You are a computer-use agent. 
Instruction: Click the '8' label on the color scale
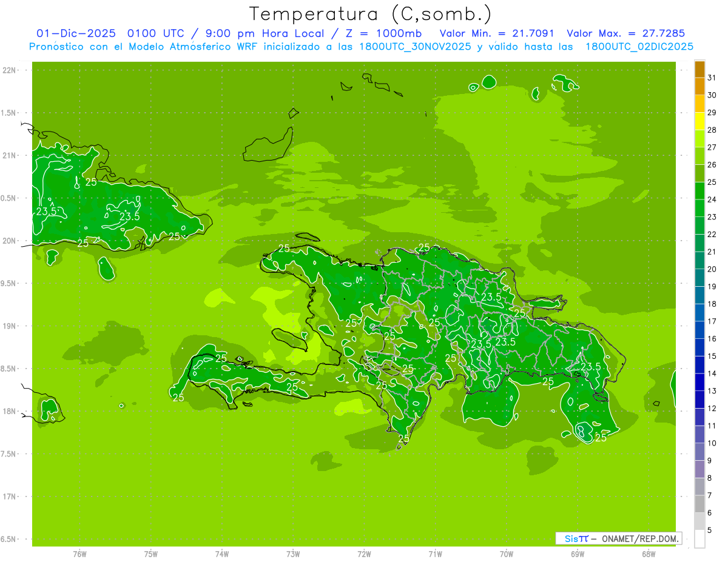coord(710,478)
